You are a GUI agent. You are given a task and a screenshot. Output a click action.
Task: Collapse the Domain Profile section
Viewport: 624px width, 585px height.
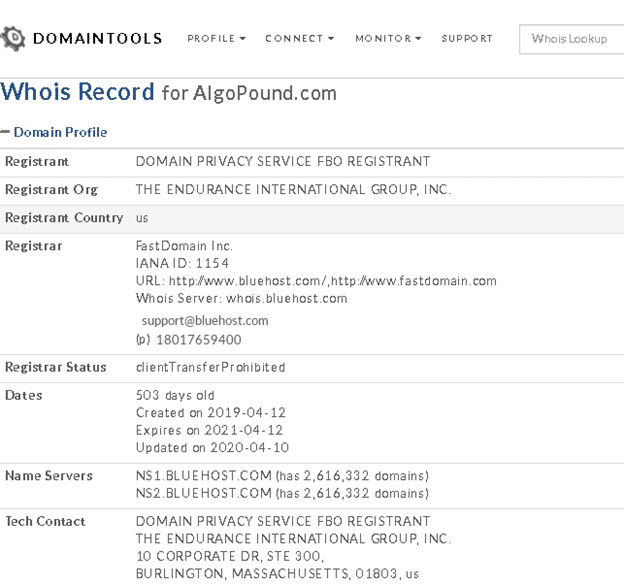click(54, 132)
